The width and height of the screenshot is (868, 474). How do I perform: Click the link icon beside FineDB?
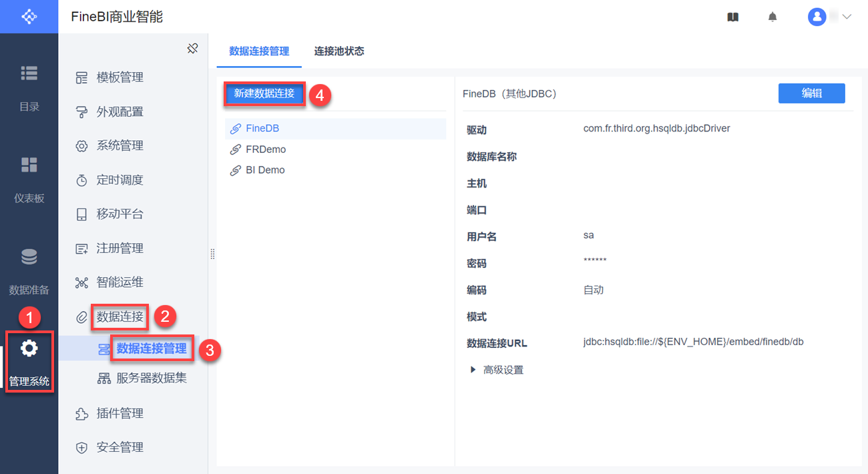tap(235, 129)
